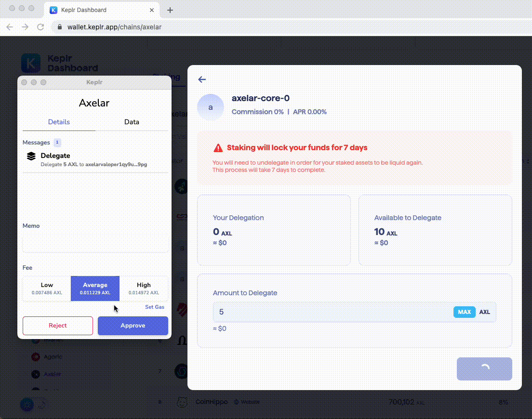Click the 'Available to Delegate' 10 AXL value
The height and width of the screenshot is (419, 532).
386,232
